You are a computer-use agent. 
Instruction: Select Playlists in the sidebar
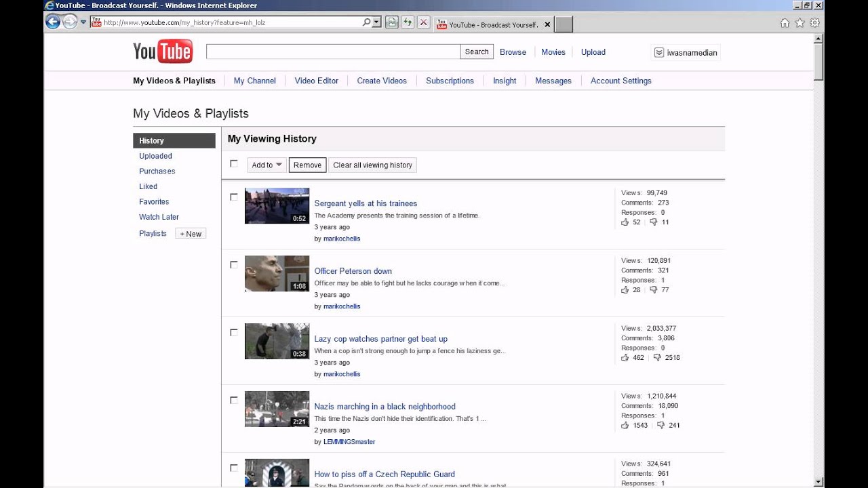[x=153, y=233]
